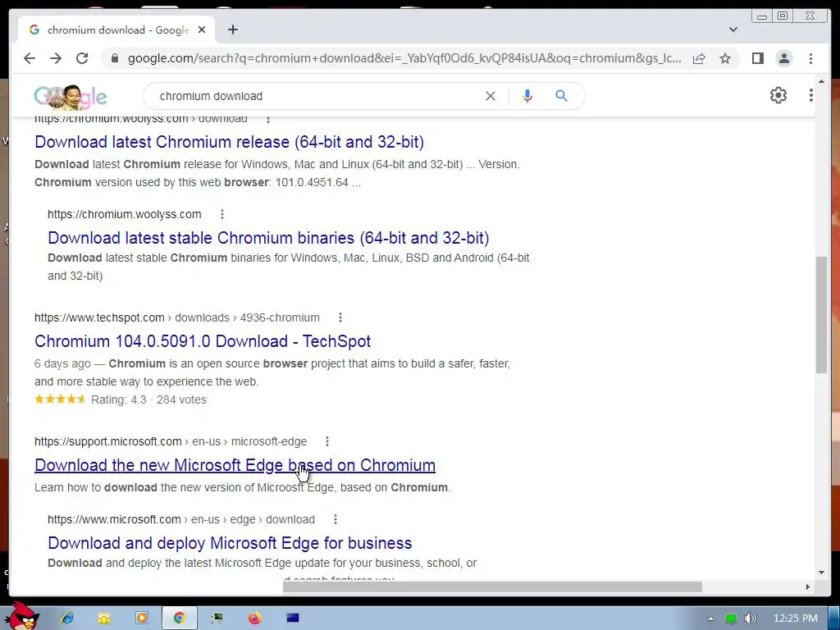The width and height of the screenshot is (840, 630).
Task: Share this page using the address bar icon
Action: [699, 58]
